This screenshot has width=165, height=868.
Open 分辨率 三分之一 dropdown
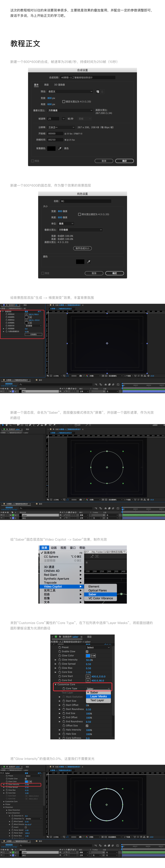pos(61,127)
